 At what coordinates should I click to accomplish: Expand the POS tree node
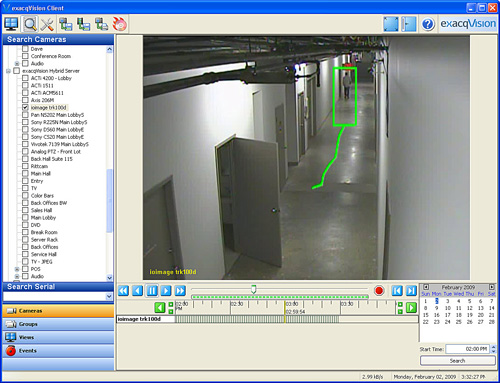click(17, 269)
